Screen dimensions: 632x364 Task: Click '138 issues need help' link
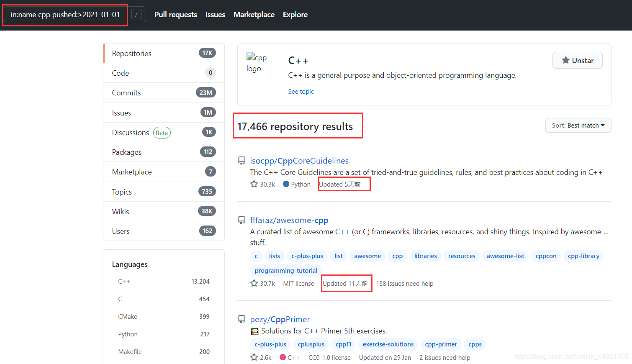pyautogui.click(x=405, y=284)
